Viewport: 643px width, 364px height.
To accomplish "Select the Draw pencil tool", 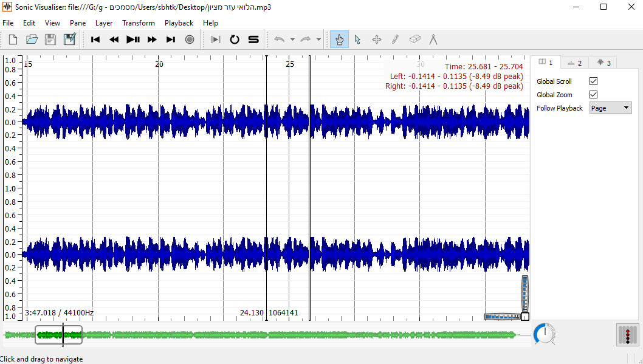I will tap(395, 39).
